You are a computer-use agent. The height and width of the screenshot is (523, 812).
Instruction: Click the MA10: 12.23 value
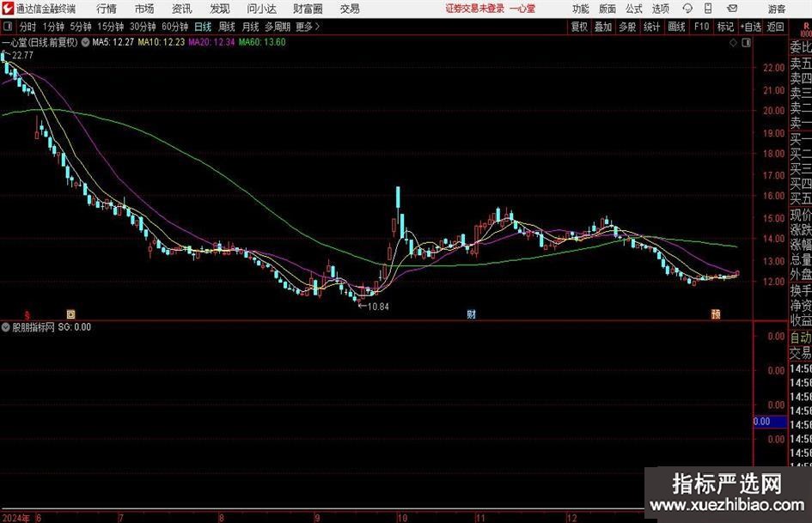click(161, 42)
